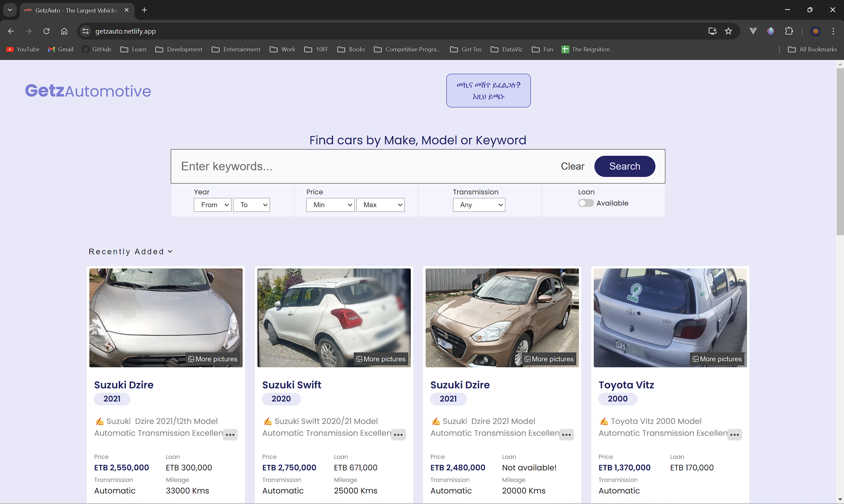Image resolution: width=844 pixels, height=504 pixels.
Task: Open the Work bookmarks folder
Action: pos(283,50)
